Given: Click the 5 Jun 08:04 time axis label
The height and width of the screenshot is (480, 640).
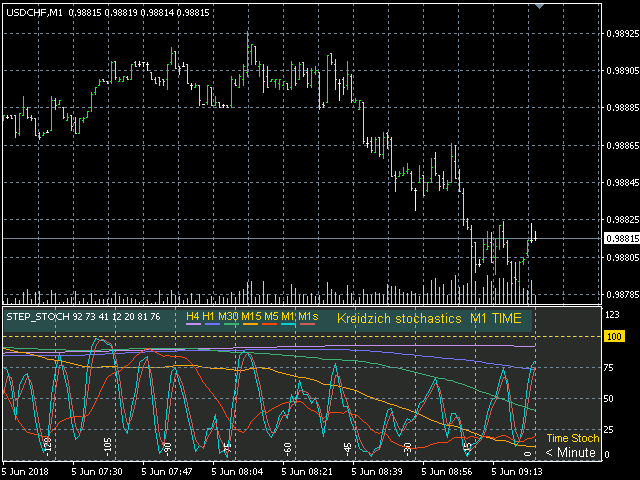Looking at the screenshot, I should pos(232,470).
